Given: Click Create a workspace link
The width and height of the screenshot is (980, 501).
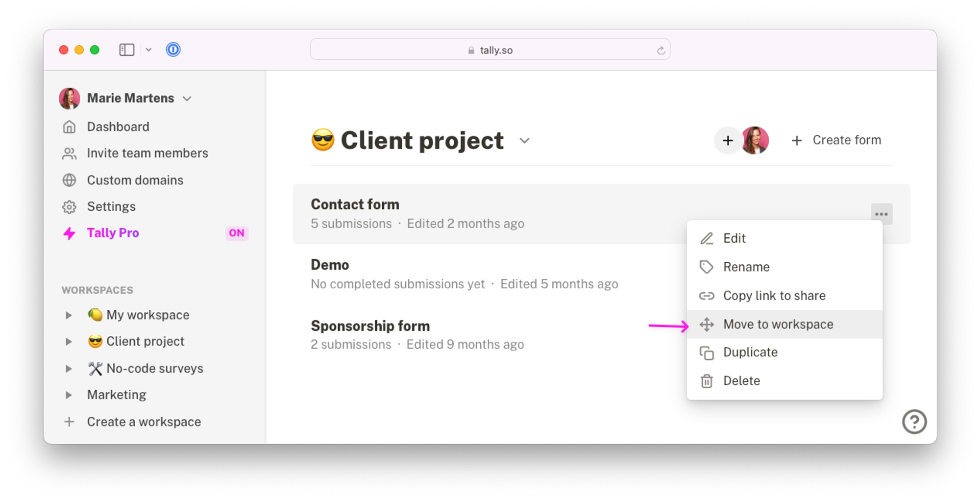Looking at the screenshot, I should [144, 422].
